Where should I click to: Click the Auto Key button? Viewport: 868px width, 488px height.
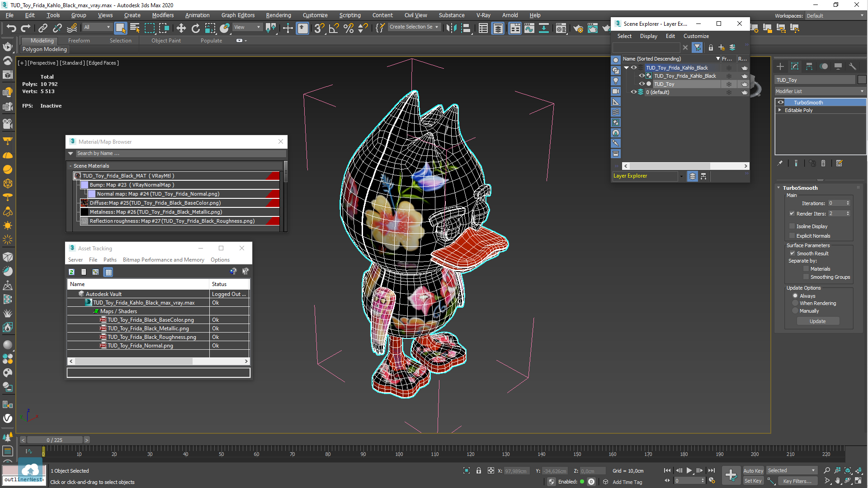click(753, 471)
